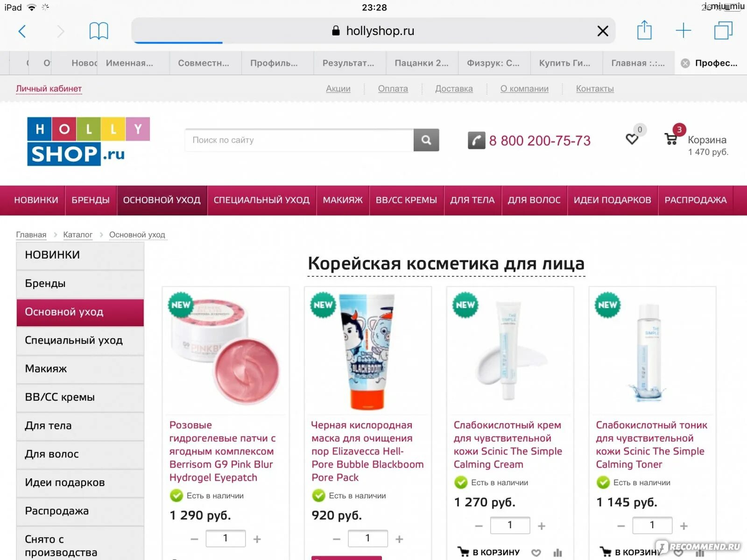Image resolution: width=747 pixels, height=560 pixels.
Task: Open the shopping cart icon
Action: click(x=671, y=139)
